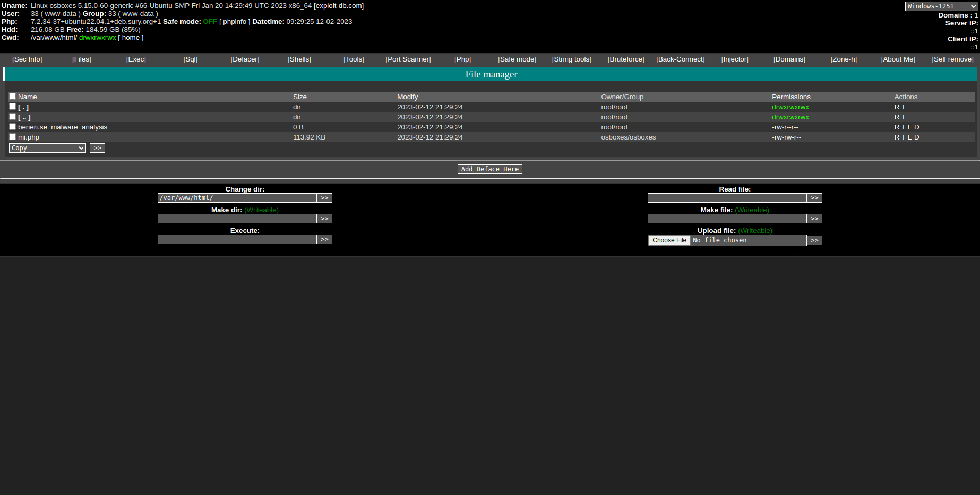This screenshot has height=495, width=980.
Task: Submit the Make dir >> button
Action: pyautogui.click(x=324, y=219)
